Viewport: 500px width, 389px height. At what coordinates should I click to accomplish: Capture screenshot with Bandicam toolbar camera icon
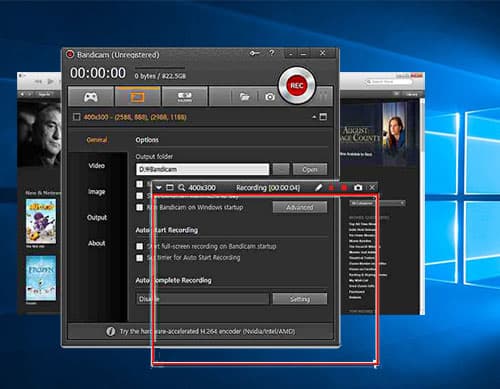[x=270, y=97]
